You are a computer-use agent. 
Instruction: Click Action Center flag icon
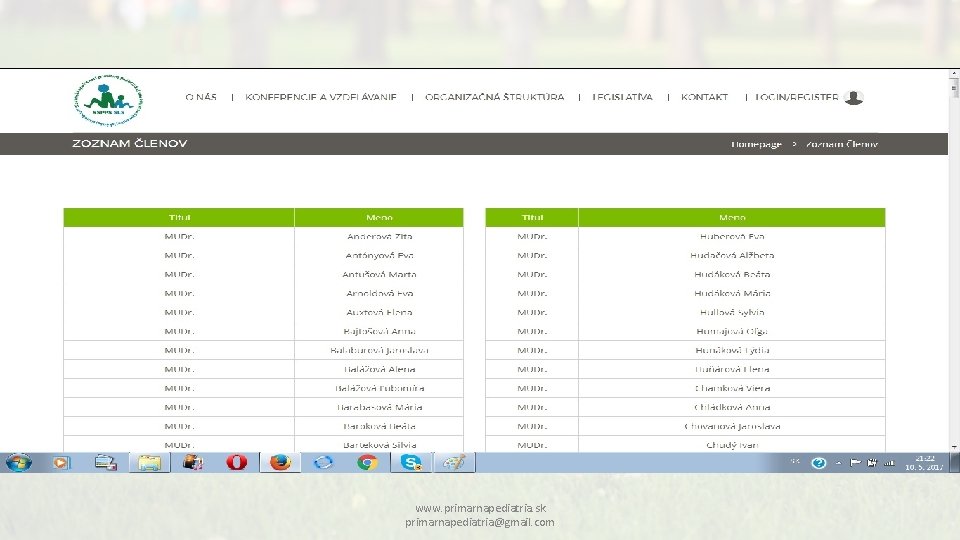(855, 463)
